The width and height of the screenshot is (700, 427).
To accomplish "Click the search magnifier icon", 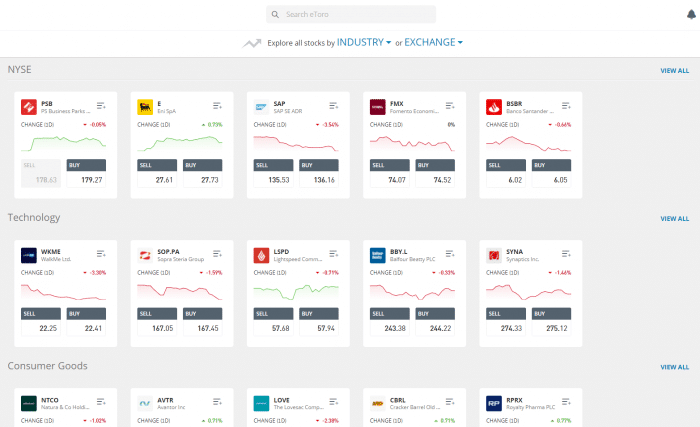I will (275, 14).
